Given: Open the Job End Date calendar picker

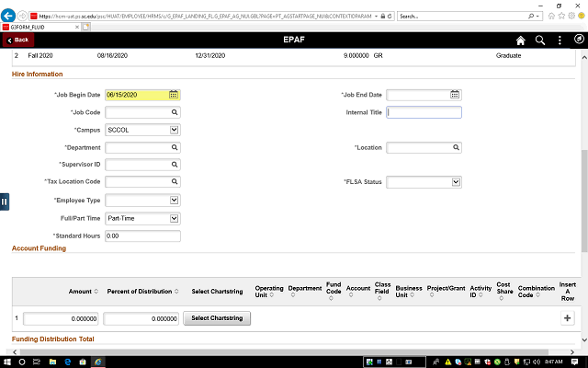Looking at the screenshot, I should point(455,95).
